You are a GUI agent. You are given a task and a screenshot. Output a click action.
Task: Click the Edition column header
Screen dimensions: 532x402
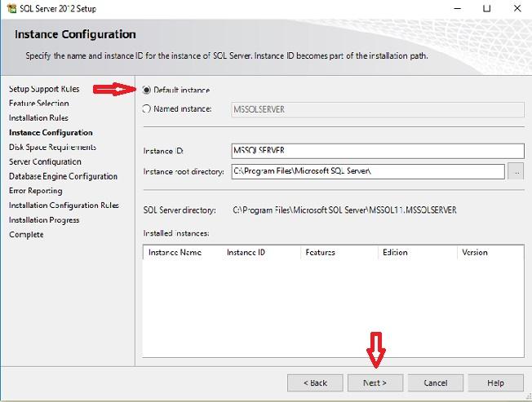tap(395, 253)
